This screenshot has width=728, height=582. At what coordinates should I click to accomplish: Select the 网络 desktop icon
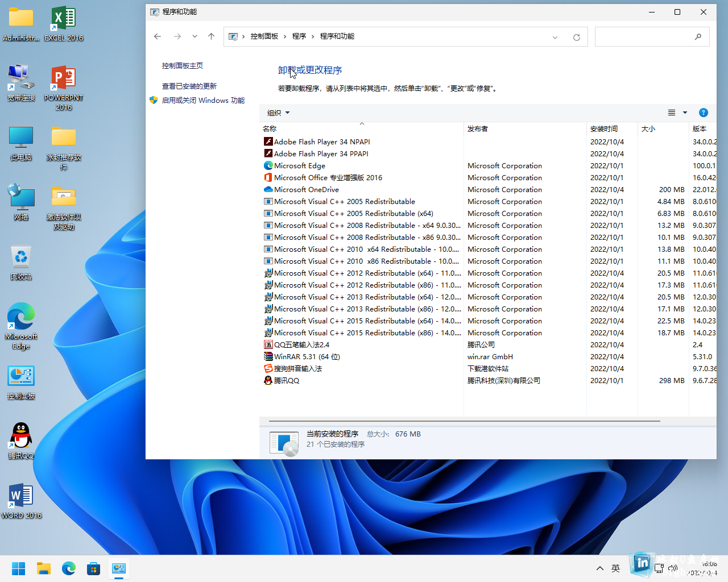21,203
